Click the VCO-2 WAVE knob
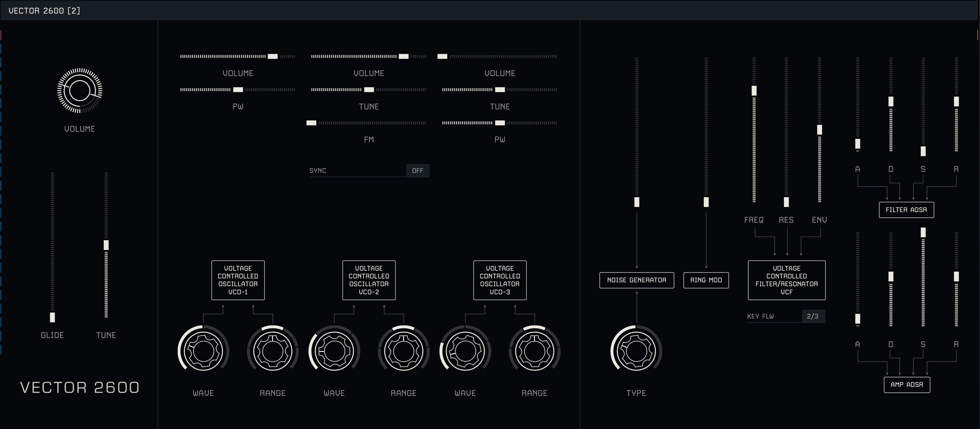Image resolution: width=980 pixels, height=429 pixels. point(334,350)
